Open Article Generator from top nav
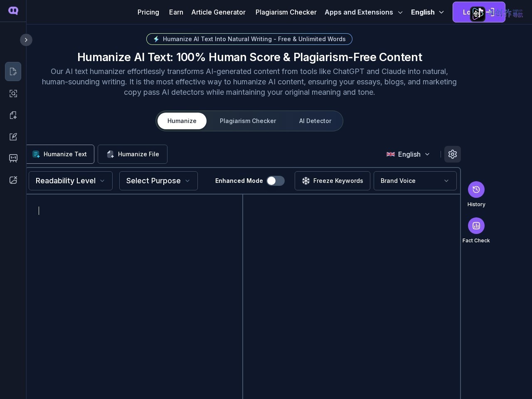 (218, 12)
